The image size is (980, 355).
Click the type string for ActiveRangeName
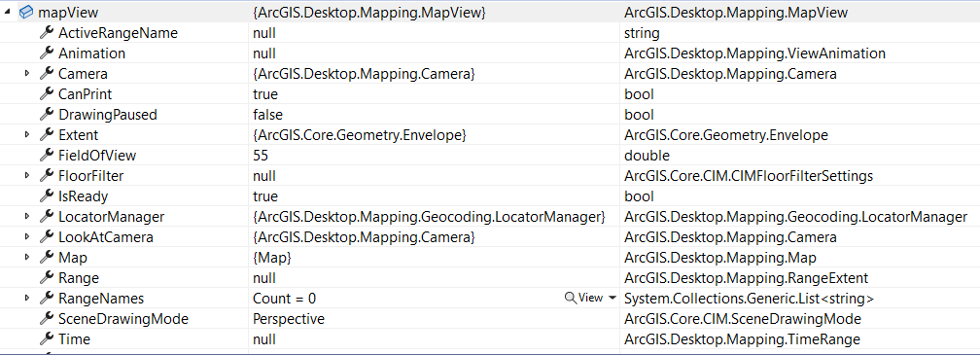click(x=642, y=33)
